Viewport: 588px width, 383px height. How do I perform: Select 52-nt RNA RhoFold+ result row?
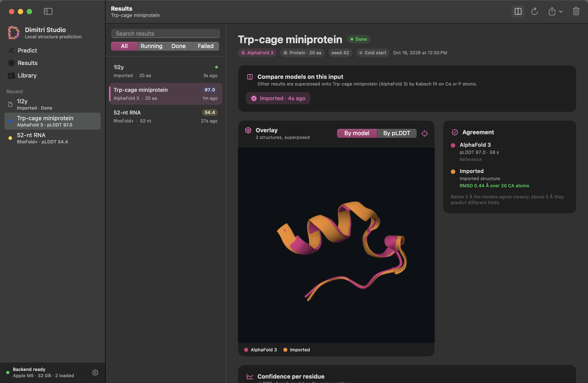166,117
